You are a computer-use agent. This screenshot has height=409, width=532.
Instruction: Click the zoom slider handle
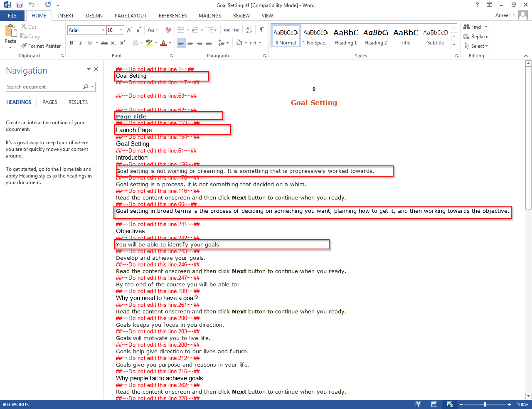(485, 404)
